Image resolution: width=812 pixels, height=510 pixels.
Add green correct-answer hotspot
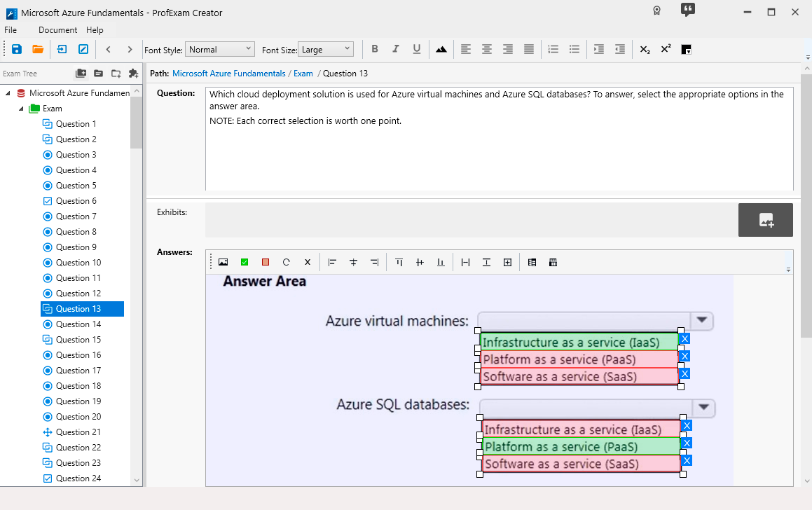click(245, 263)
